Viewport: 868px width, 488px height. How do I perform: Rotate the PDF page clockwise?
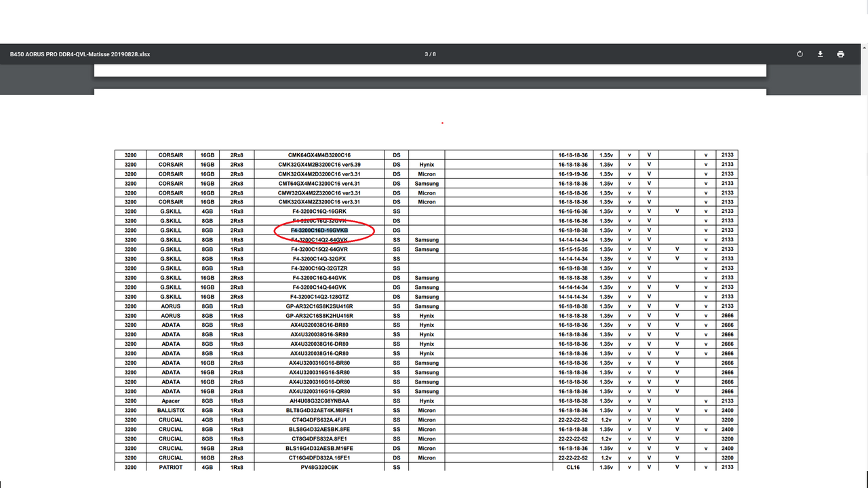800,54
